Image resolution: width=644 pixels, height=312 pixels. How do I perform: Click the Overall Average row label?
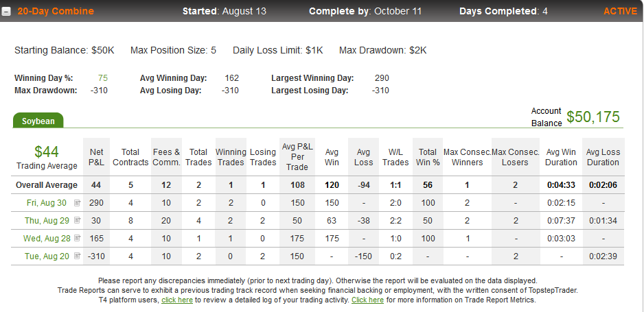47,185
